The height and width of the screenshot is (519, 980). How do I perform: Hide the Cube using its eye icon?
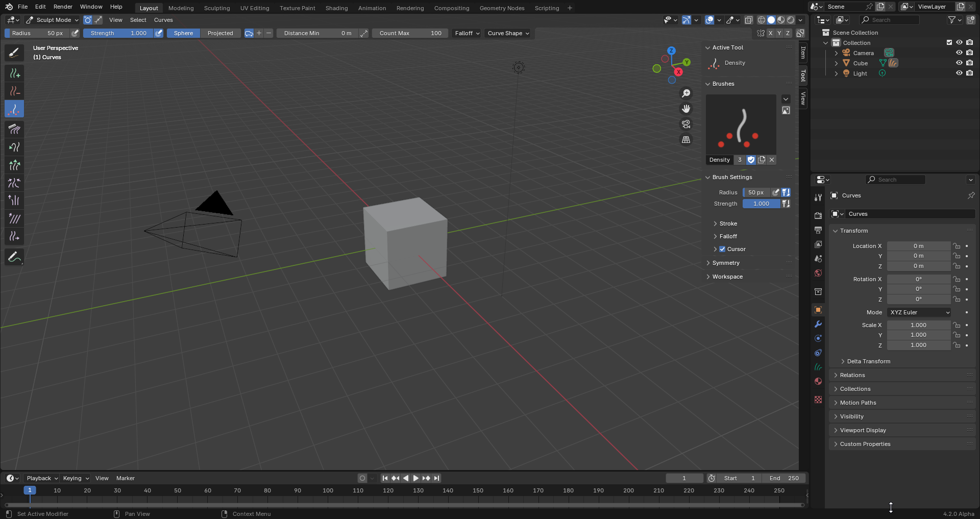(959, 63)
